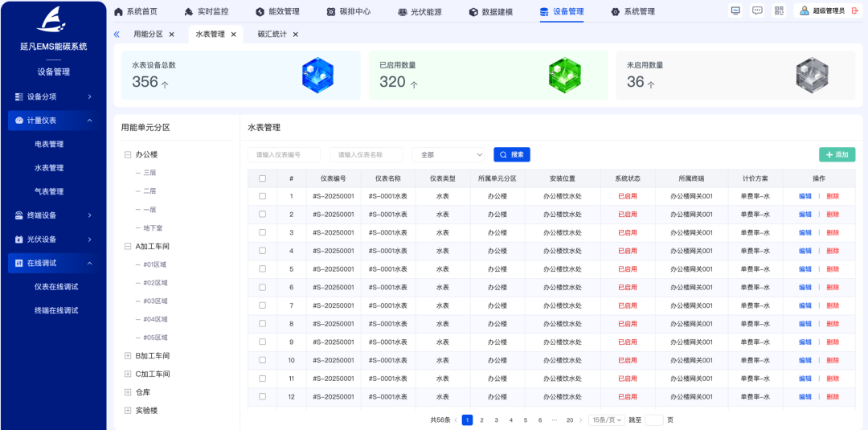Viewport: 868px width, 430px height.
Task: Close the 用能分区 tab
Action: click(171, 35)
